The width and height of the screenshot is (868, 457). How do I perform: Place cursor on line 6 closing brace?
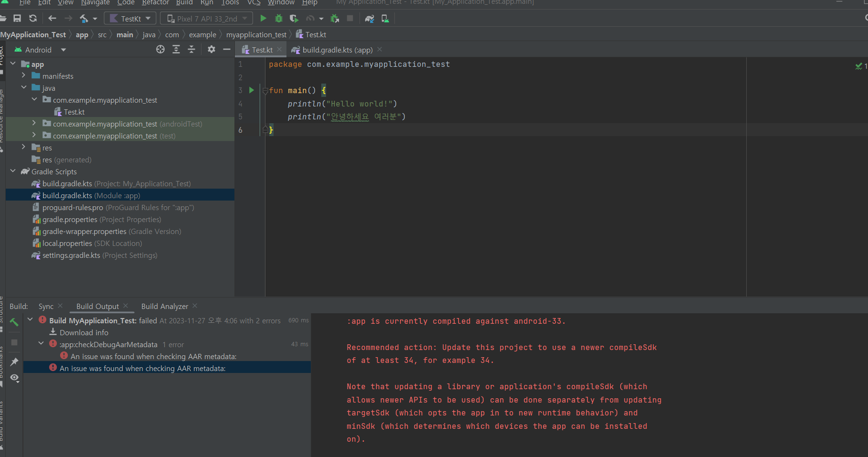[x=271, y=130]
